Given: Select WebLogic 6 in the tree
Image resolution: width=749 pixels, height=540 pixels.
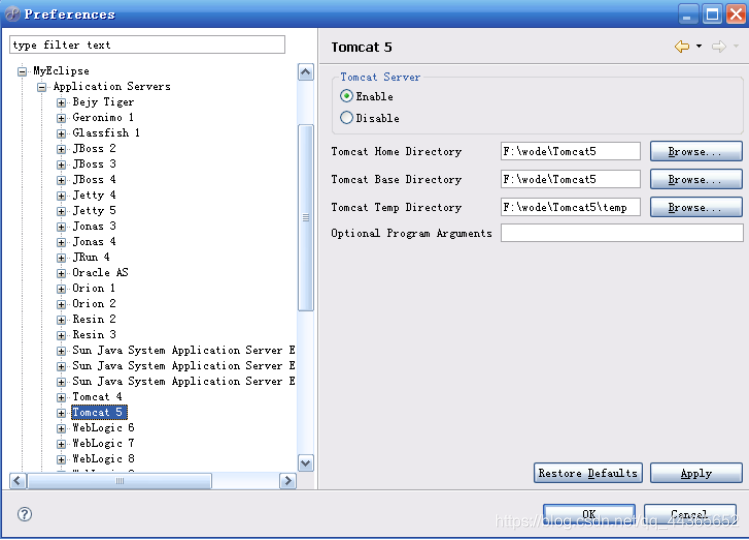Looking at the screenshot, I should click(103, 428).
